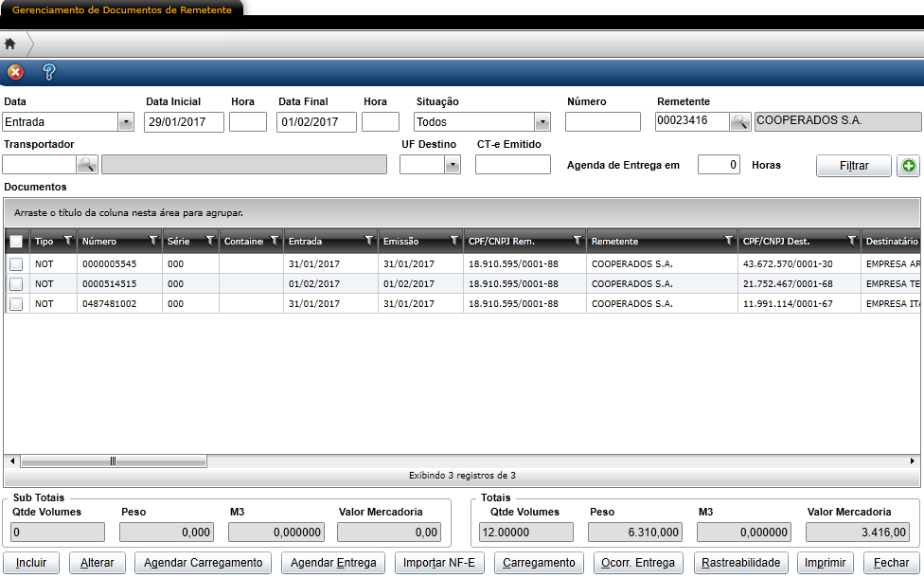The image size is (924, 578).
Task: Open filter icon on CPF/CNPJ Dest. column
Action: (852, 241)
